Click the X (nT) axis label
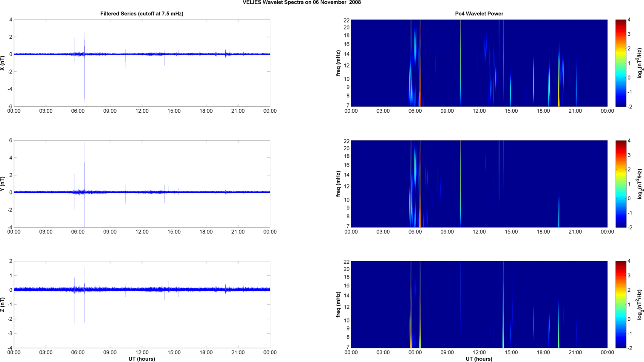Screen dimensions: 644x362 (x=3, y=63)
